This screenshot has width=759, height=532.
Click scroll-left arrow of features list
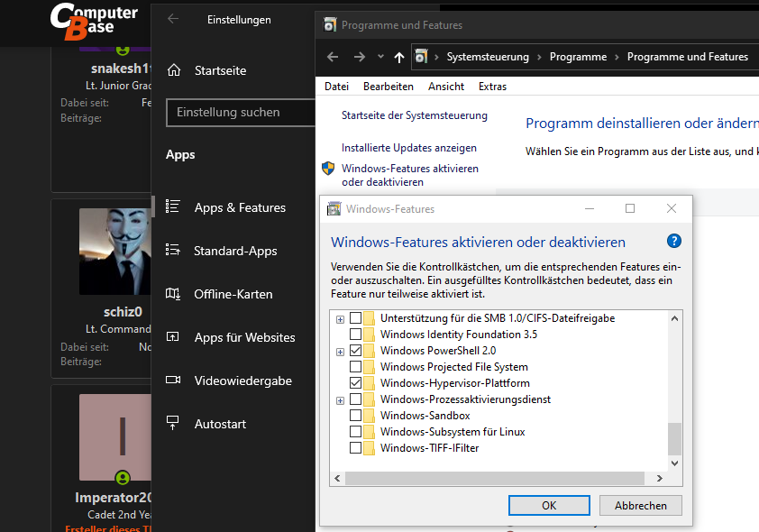337,478
